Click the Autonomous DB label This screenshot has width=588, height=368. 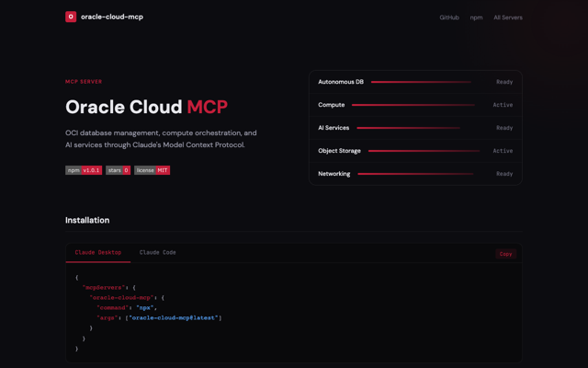[x=341, y=82]
